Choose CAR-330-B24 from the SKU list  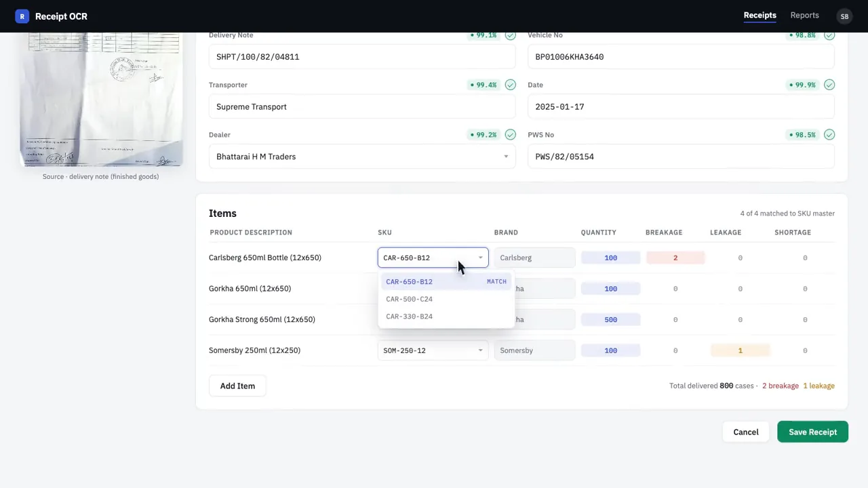446,317
